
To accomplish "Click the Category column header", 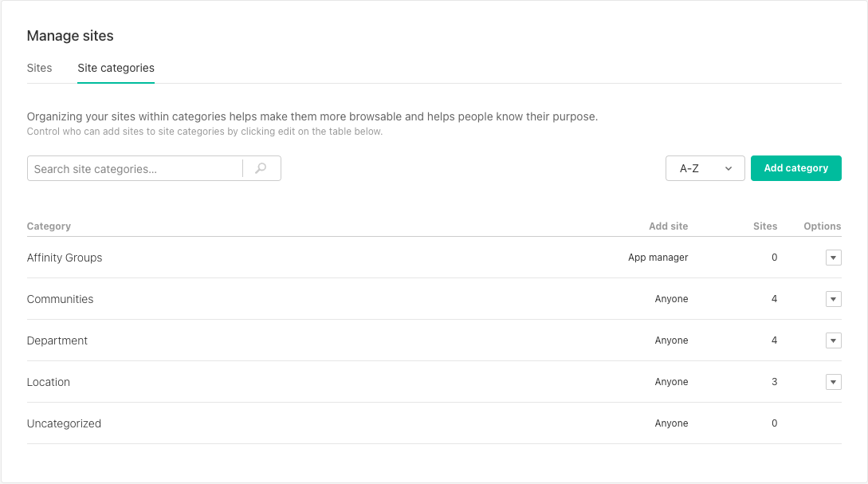I will 49,226.
